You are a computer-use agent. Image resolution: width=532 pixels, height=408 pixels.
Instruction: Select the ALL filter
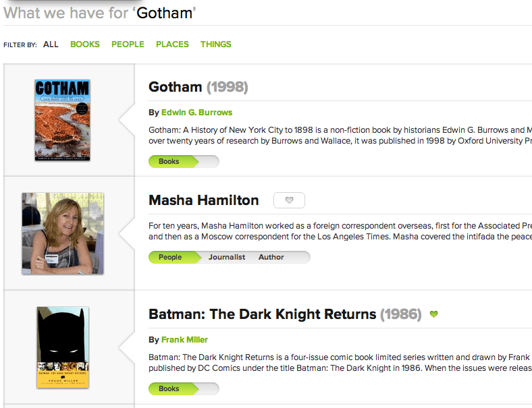[51, 45]
